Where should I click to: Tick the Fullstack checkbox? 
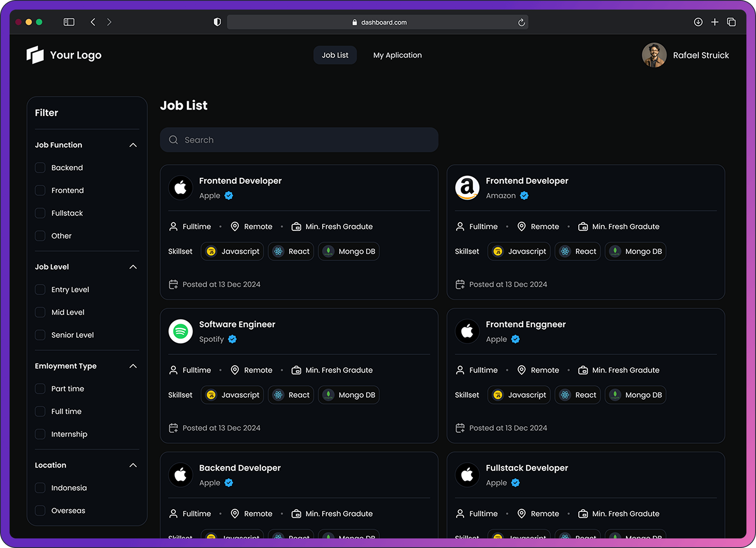(x=40, y=213)
